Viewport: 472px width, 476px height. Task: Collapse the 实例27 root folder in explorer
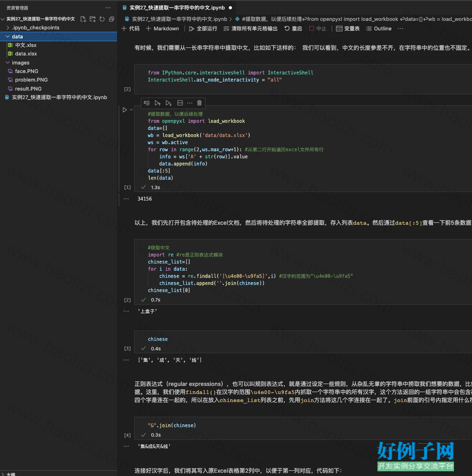41,19
